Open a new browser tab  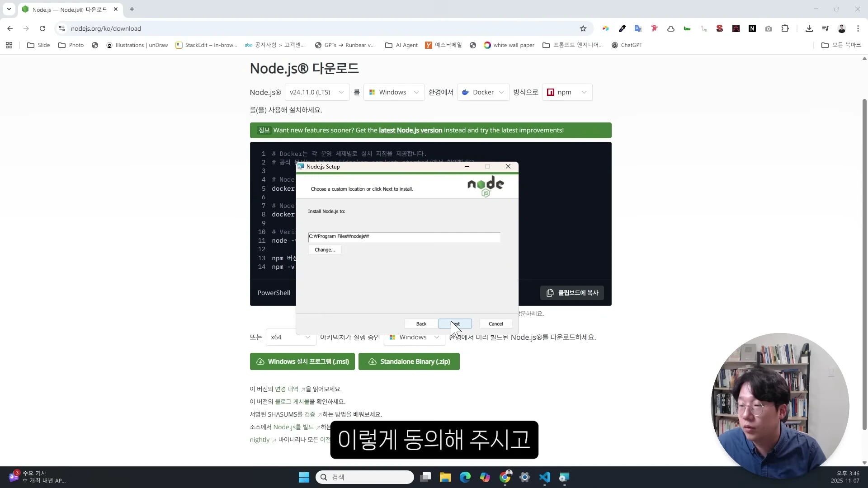(x=132, y=9)
